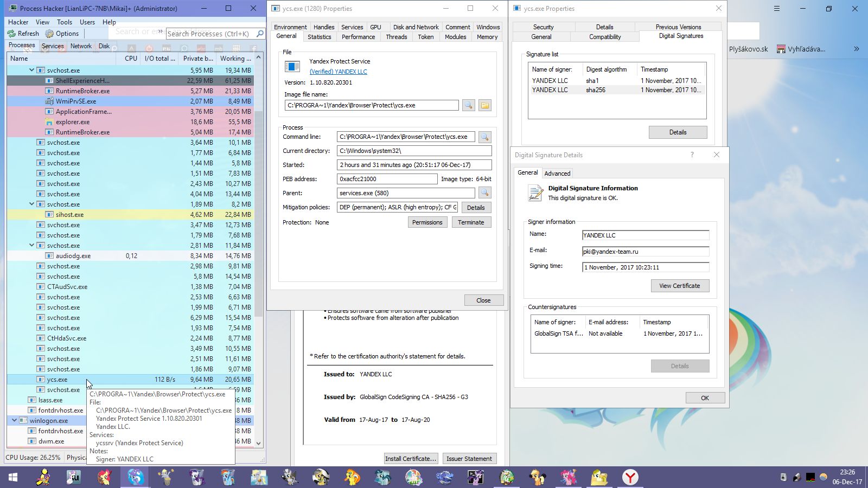The height and width of the screenshot is (488, 868).
Task: Click into the Search Processes field
Action: pos(209,34)
